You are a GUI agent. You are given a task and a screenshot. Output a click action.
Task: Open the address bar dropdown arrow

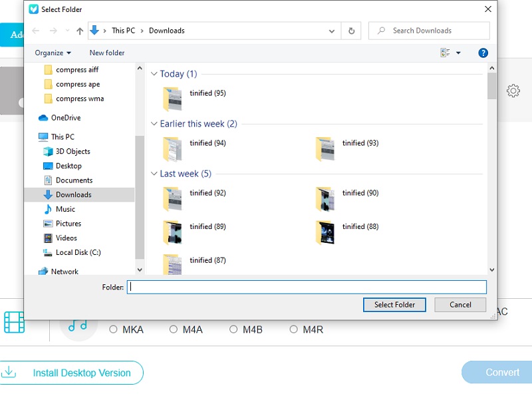(332, 31)
